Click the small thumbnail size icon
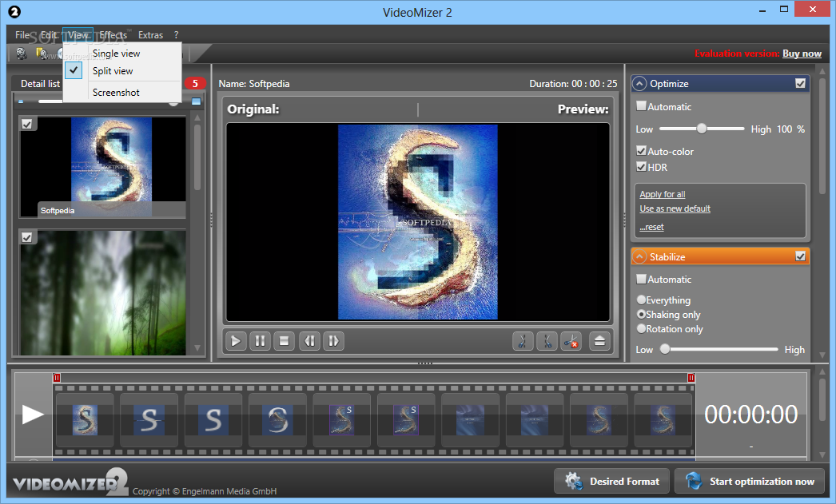The image size is (836, 504). [21, 101]
